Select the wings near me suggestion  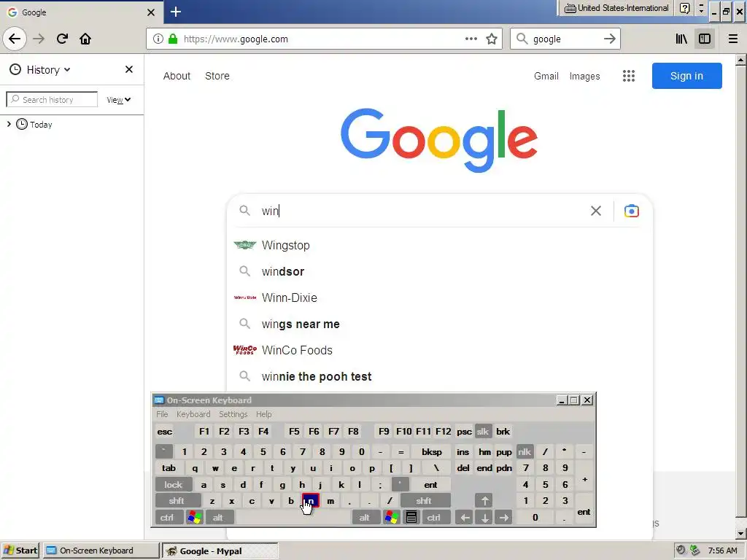point(438,324)
